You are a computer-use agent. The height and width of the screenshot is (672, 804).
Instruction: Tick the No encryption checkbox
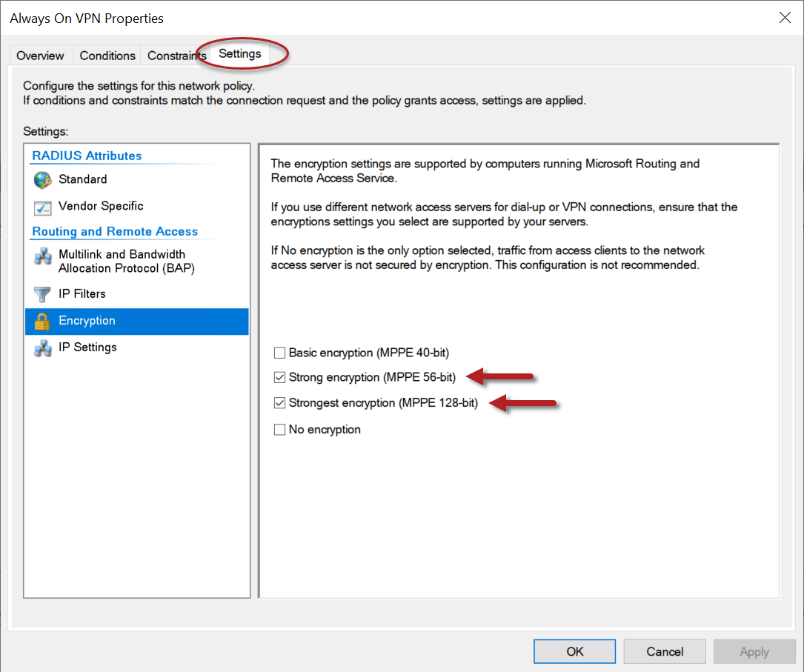[279, 430]
